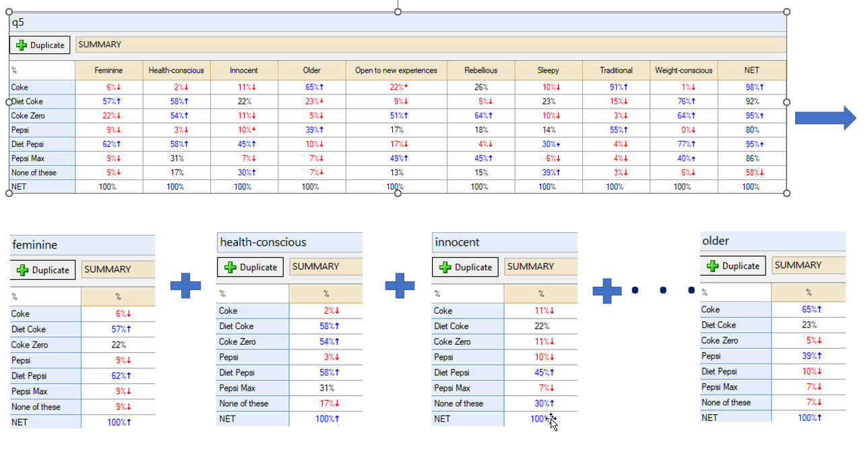Image resolution: width=868 pixels, height=452 pixels.
Task: Select the SUMMARY field in the q5 table
Action: point(430,45)
